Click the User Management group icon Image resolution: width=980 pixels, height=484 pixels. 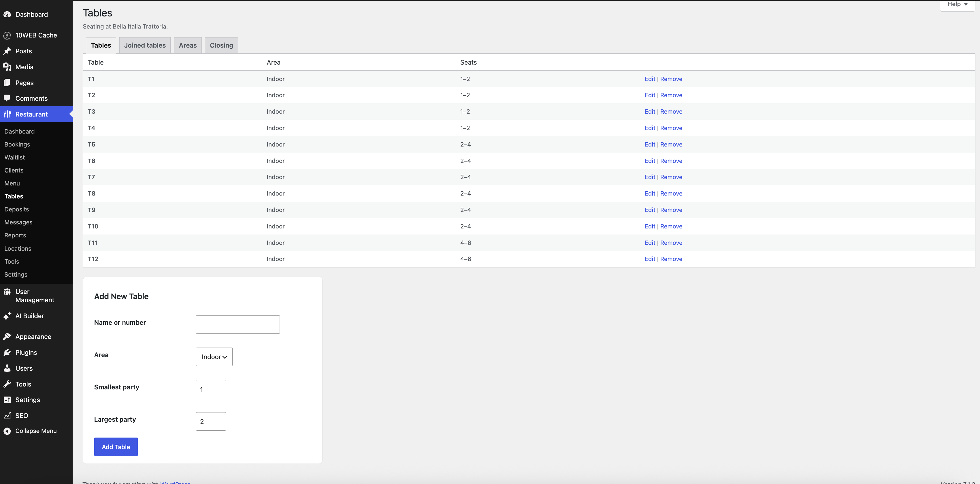7,292
